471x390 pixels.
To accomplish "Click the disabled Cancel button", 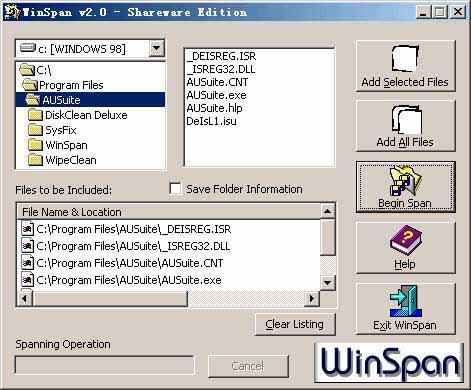I will pyautogui.click(x=248, y=366).
